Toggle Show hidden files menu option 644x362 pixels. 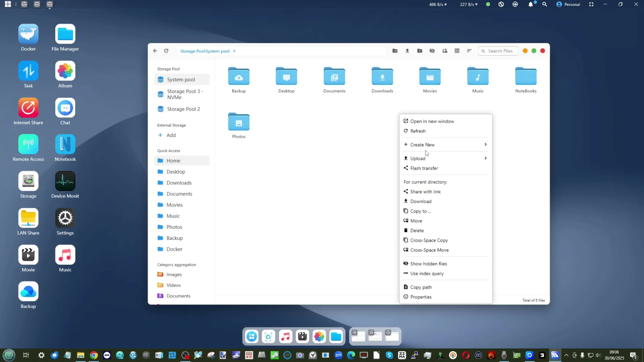pyautogui.click(x=446, y=264)
